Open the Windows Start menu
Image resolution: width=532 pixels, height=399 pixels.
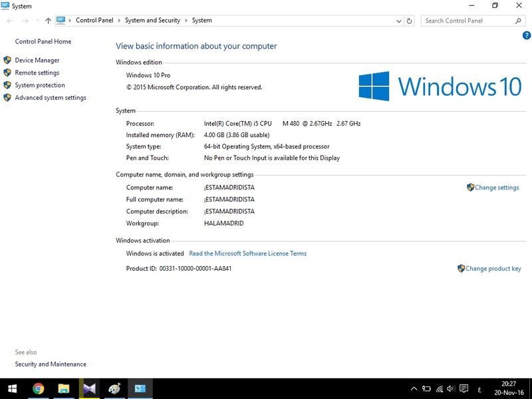click(13, 389)
